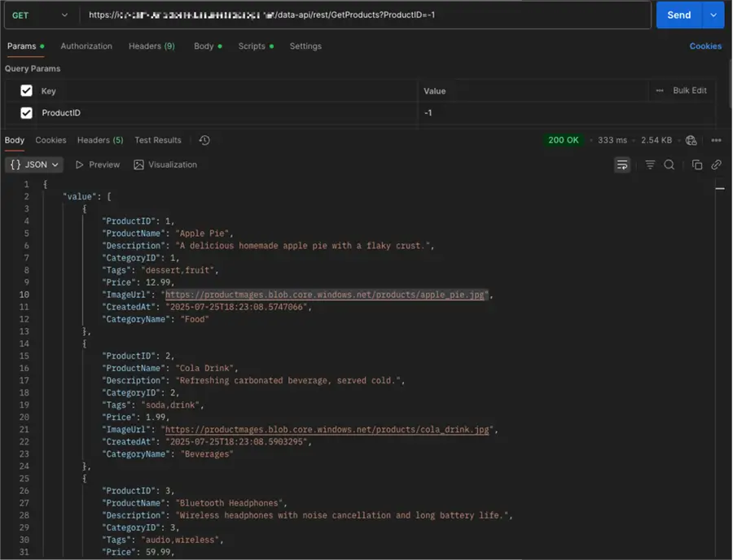Open the GET method dropdown
733x560 pixels.
pyautogui.click(x=39, y=15)
